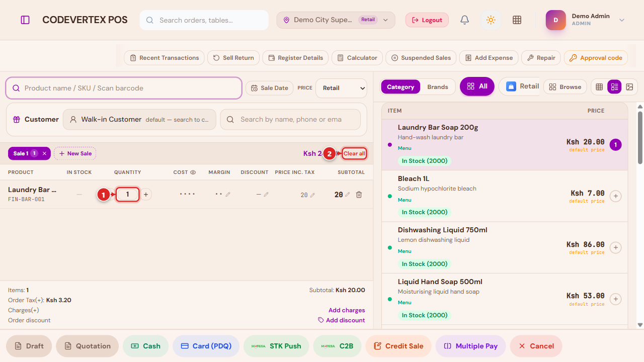Switch to the Category tab
The image size is (644, 362).
pos(400,87)
